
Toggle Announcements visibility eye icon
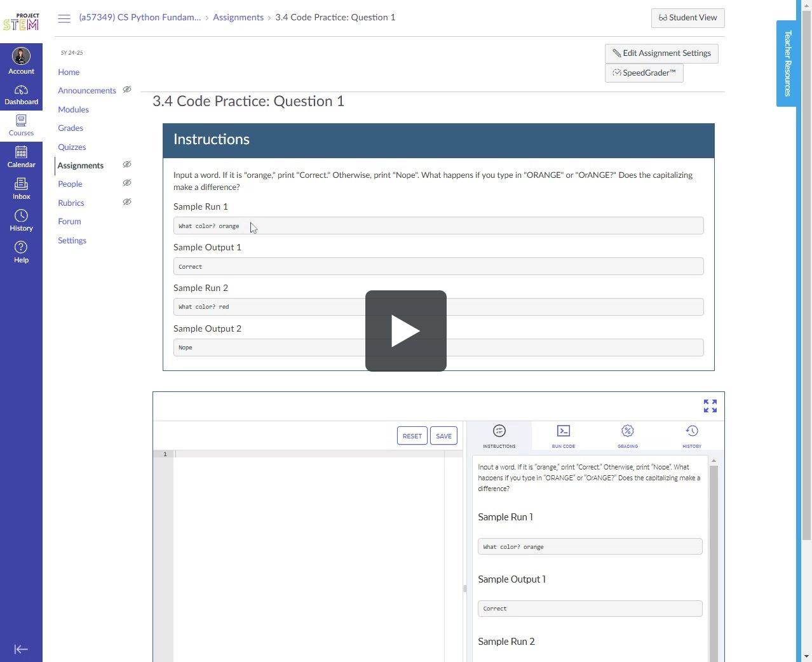[127, 90]
